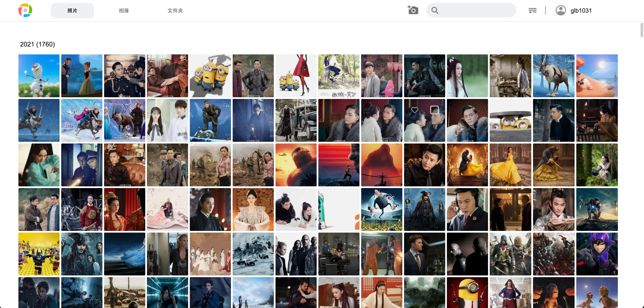Tick the selection checkbox on hovered photo
Screen dimensions: 644x308
(434, 110)
